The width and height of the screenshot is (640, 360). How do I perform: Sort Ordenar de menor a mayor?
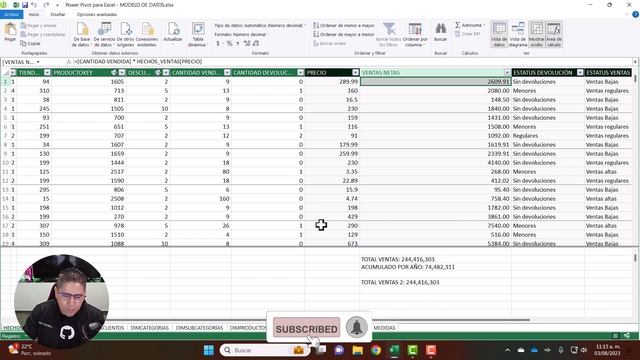coord(344,25)
